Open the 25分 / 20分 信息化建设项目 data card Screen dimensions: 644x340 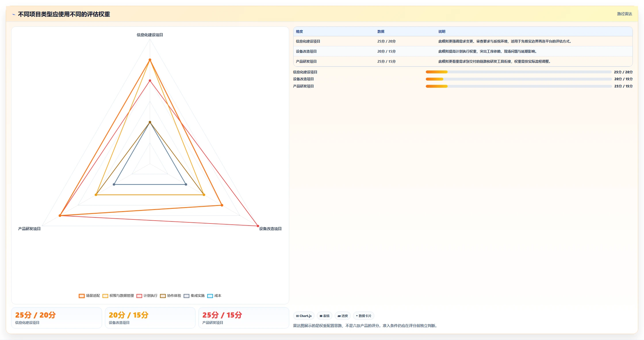pyautogui.click(x=57, y=318)
